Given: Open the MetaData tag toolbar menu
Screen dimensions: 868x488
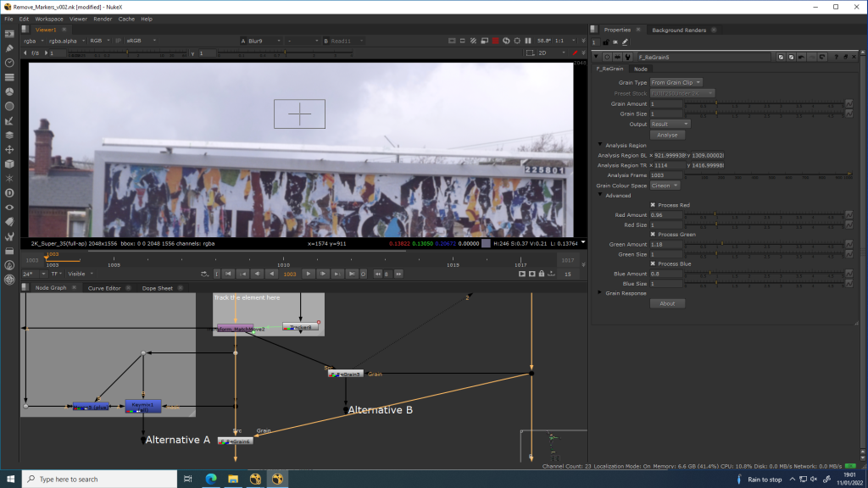Looking at the screenshot, I should click(x=8, y=222).
